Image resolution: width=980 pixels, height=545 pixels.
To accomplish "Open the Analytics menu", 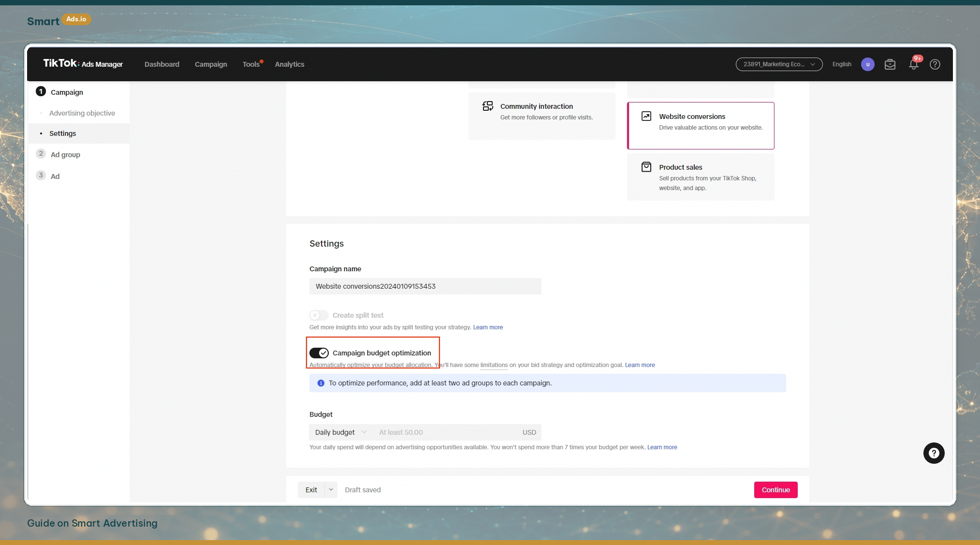I will (x=290, y=64).
